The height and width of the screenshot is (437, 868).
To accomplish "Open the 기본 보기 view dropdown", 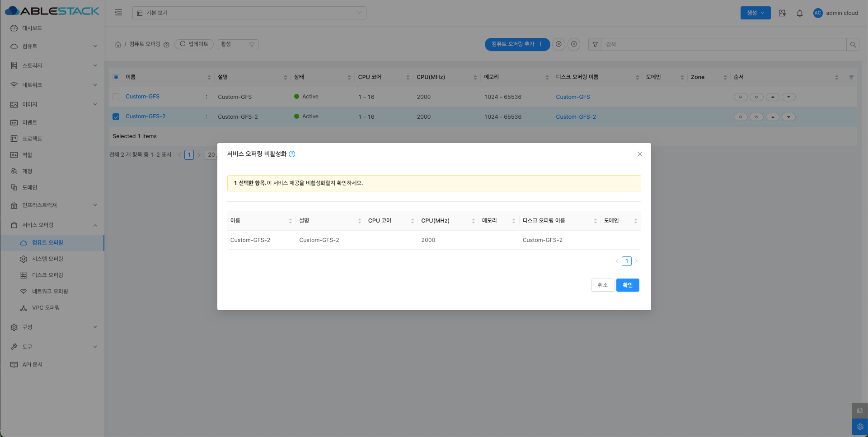I will coord(249,13).
